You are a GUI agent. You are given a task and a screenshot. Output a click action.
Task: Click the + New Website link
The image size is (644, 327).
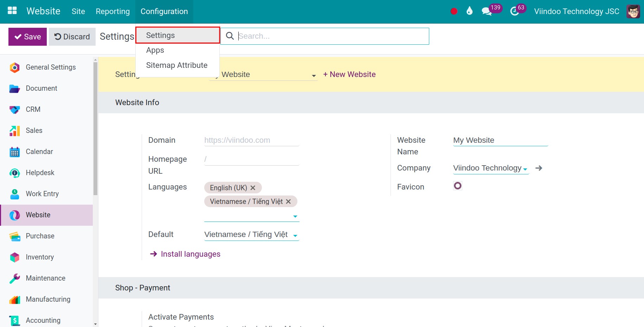pos(349,75)
